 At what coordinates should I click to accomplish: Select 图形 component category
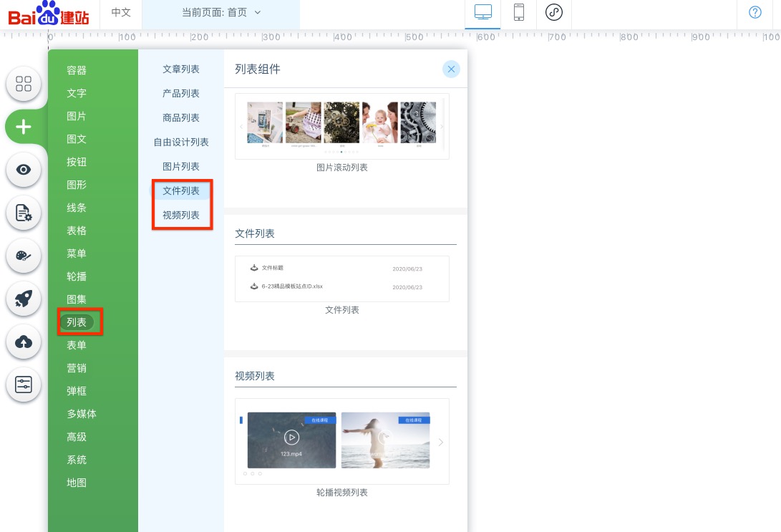click(x=77, y=185)
